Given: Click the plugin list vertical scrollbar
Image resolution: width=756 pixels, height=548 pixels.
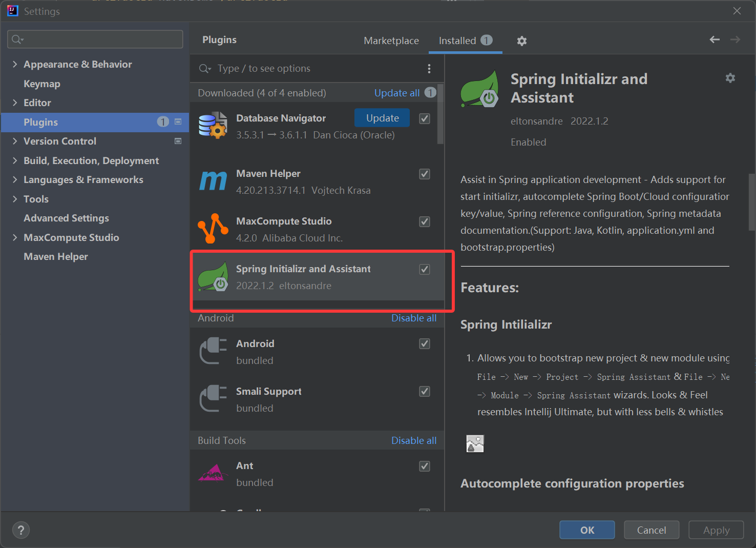Looking at the screenshot, I should (x=441, y=114).
